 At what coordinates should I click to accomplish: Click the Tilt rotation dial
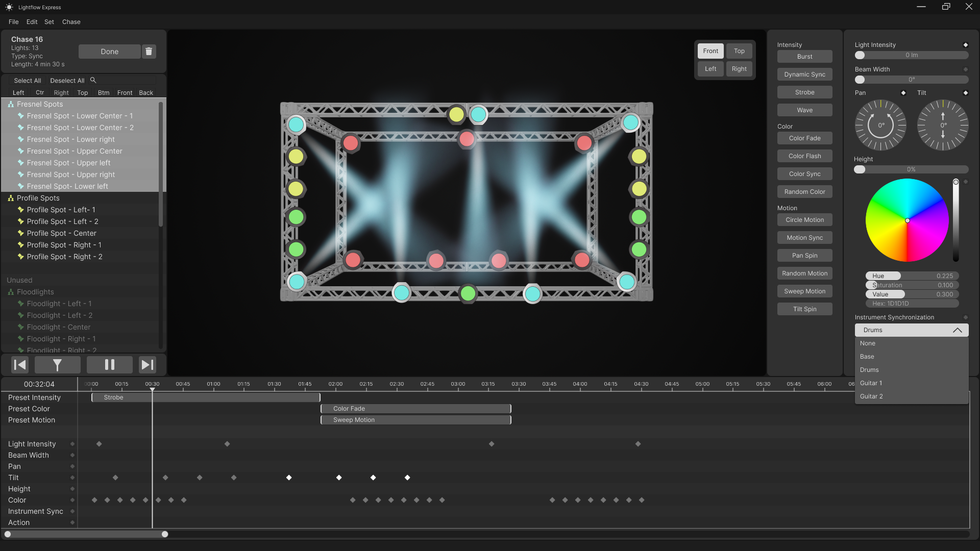tap(943, 125)
